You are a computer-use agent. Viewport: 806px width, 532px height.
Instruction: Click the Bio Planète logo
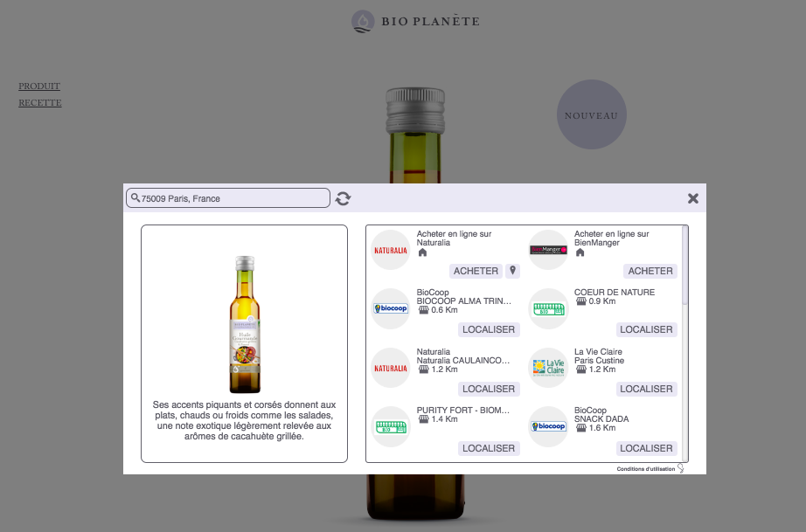pyautogui.click(x=415, y=22)
